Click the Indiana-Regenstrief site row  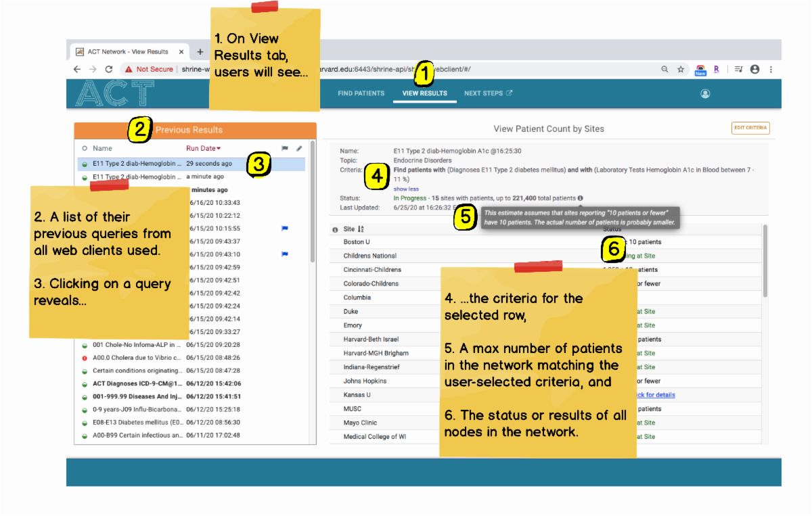click(x=547, y=367)
